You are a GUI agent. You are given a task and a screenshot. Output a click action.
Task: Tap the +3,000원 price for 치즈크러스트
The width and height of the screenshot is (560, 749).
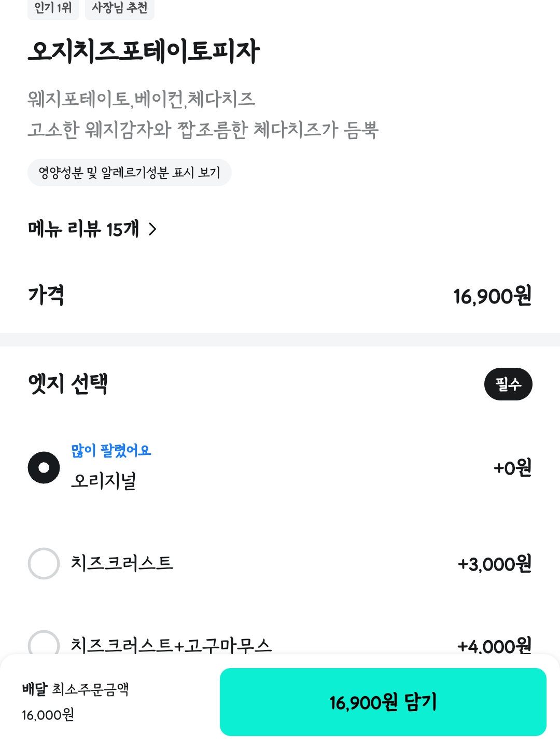click(x=494, y=564)
